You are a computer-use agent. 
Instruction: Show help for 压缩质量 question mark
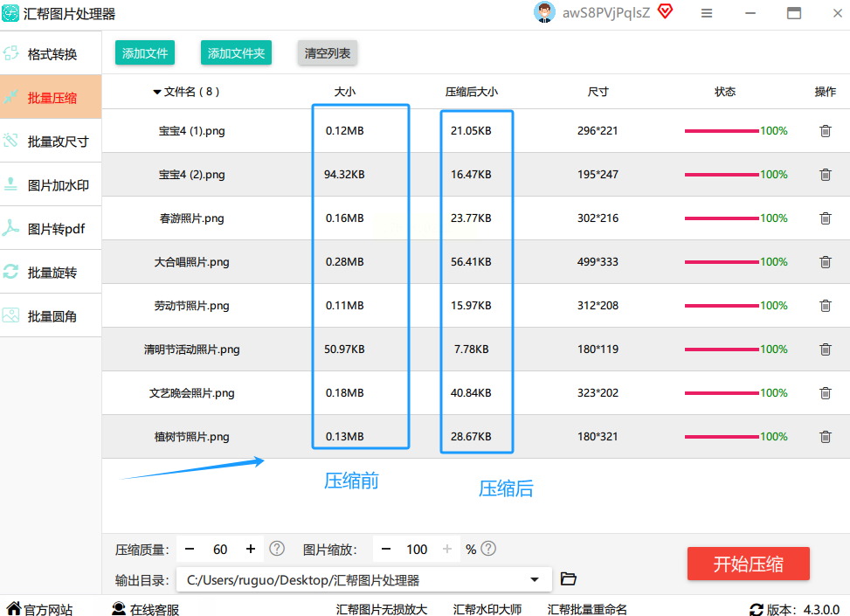pyautogui.click(x=276, y=549)
